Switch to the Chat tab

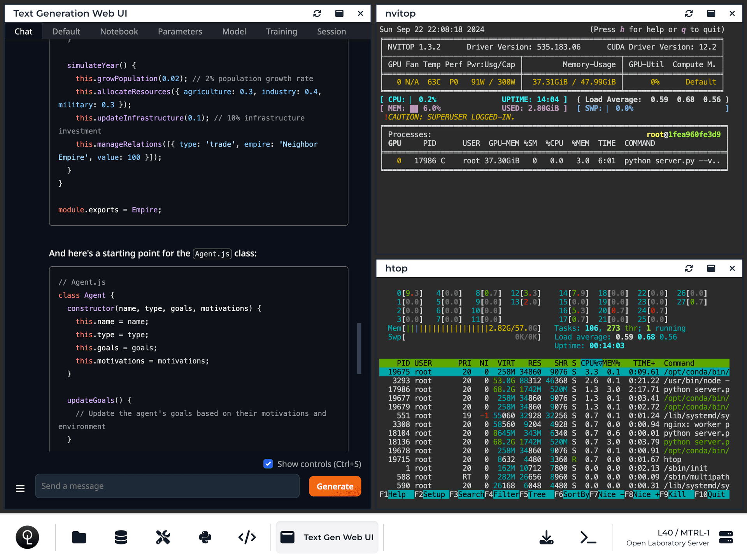[x=23, y=31]
